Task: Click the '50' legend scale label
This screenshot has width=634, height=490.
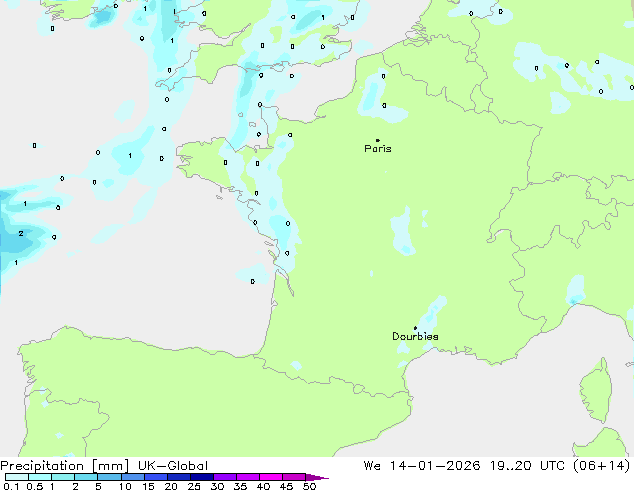Action: pos(309,486)
